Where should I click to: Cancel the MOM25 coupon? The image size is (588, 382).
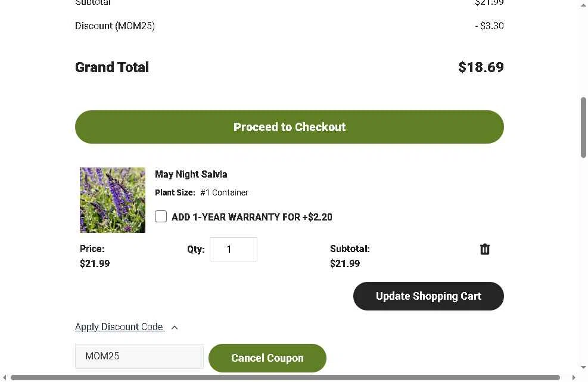point(267,358)
